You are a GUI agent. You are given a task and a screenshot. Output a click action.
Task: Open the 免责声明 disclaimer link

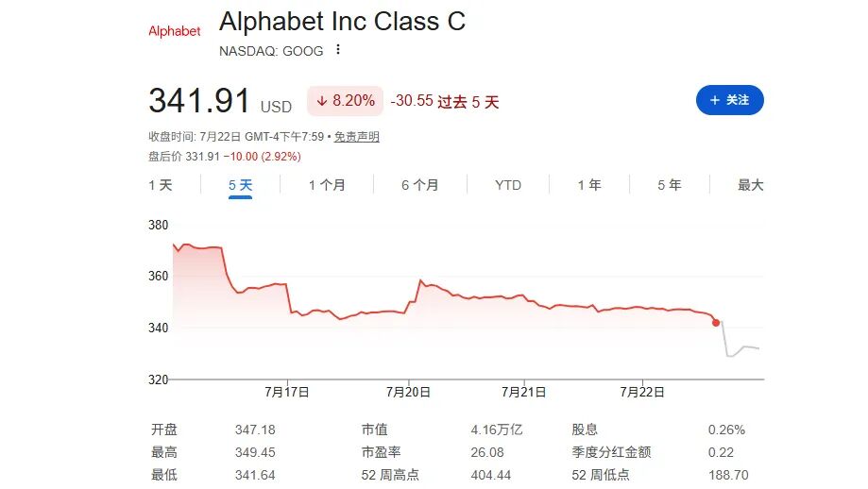pos(356,137)
